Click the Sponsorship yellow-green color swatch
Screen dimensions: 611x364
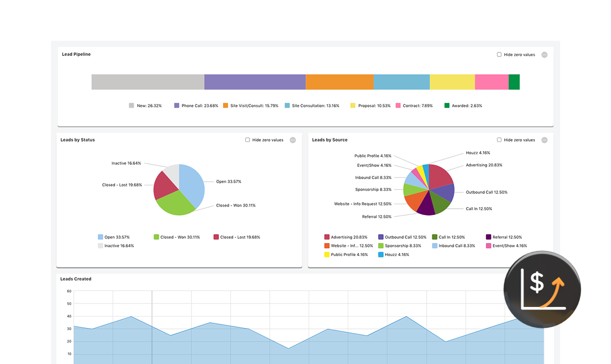pos(381,246)
